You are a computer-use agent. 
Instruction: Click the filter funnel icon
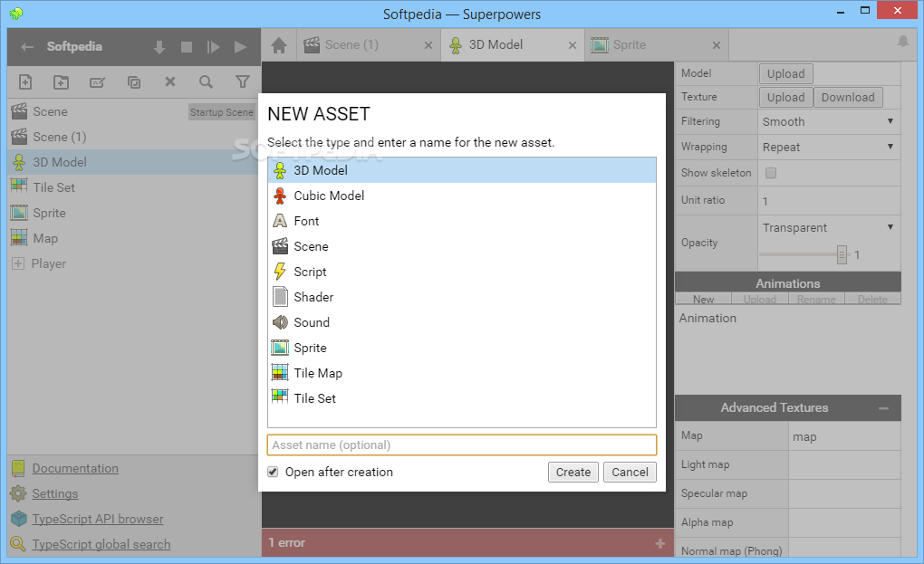242,81
